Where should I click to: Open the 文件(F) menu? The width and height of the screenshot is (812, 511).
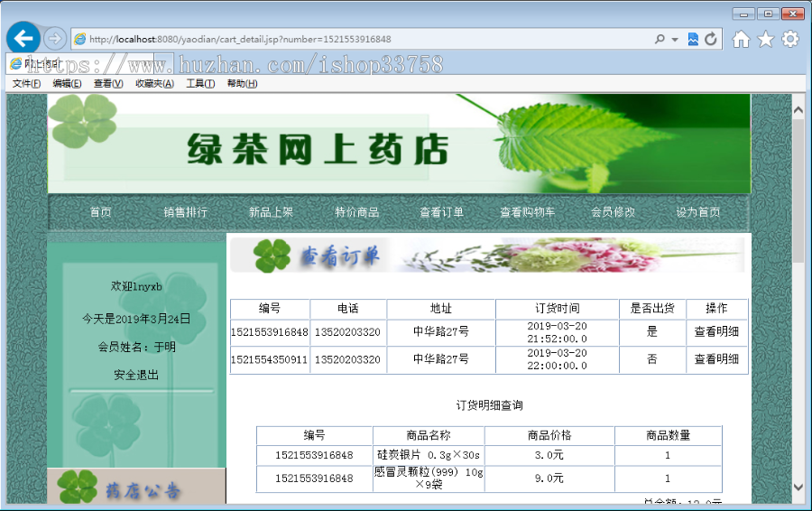(x=26, y=83)
